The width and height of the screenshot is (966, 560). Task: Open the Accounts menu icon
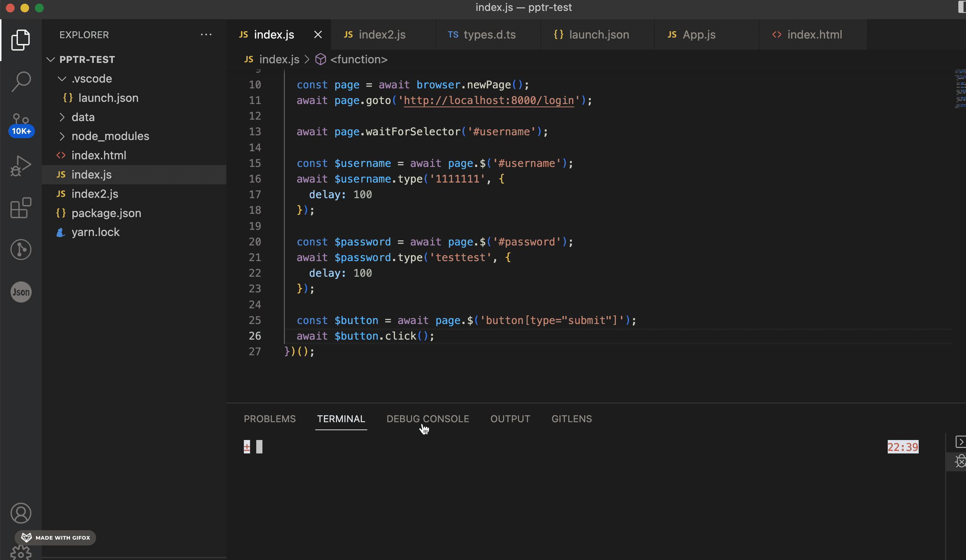pos(21,513)
